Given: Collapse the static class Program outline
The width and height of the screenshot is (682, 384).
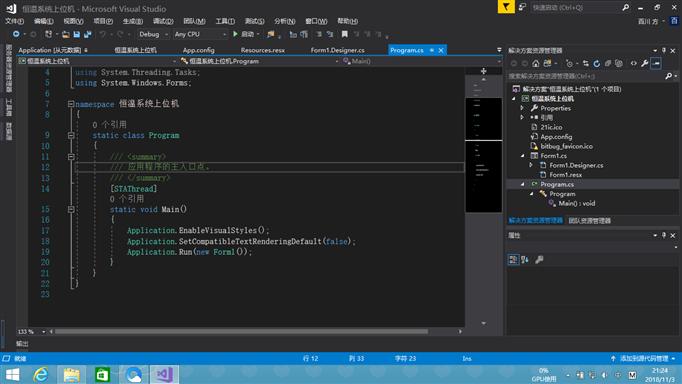Looking at the screenshot, I should [71, 135].
